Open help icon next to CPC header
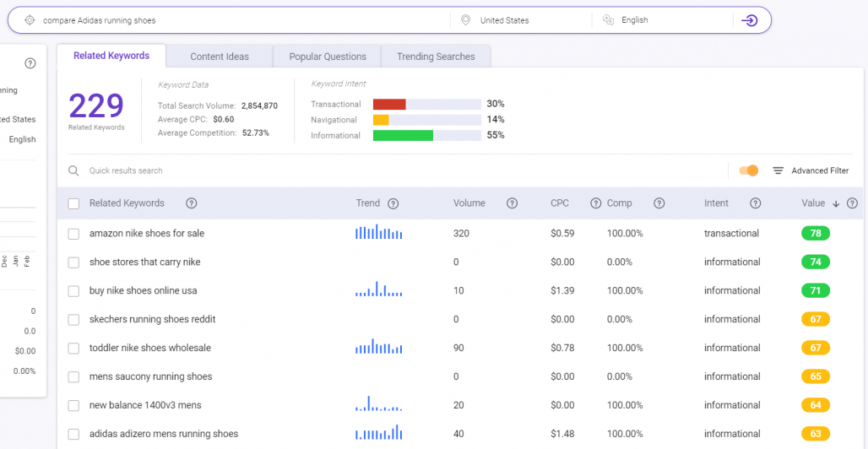 595,203
